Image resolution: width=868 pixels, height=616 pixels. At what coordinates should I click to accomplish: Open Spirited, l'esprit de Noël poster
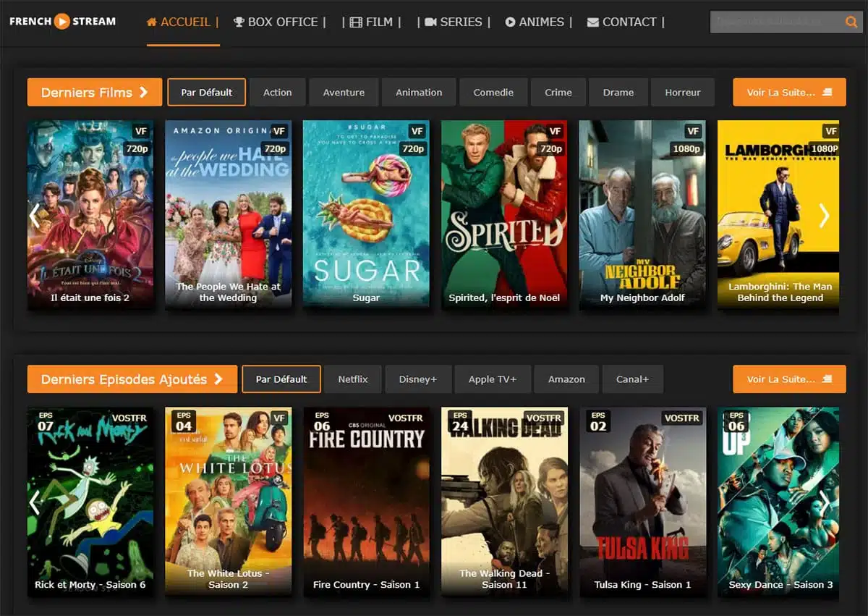click(504, 215)
